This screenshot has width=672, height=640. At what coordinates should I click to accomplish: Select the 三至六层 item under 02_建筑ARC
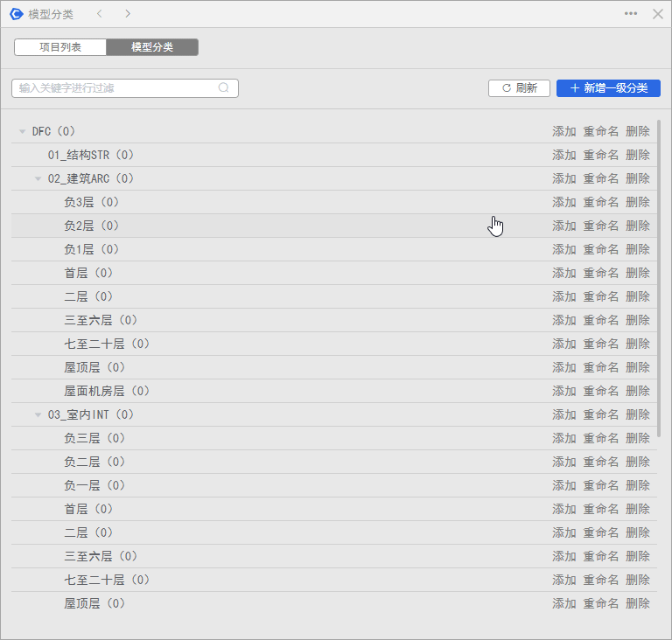tap(101, 320)
